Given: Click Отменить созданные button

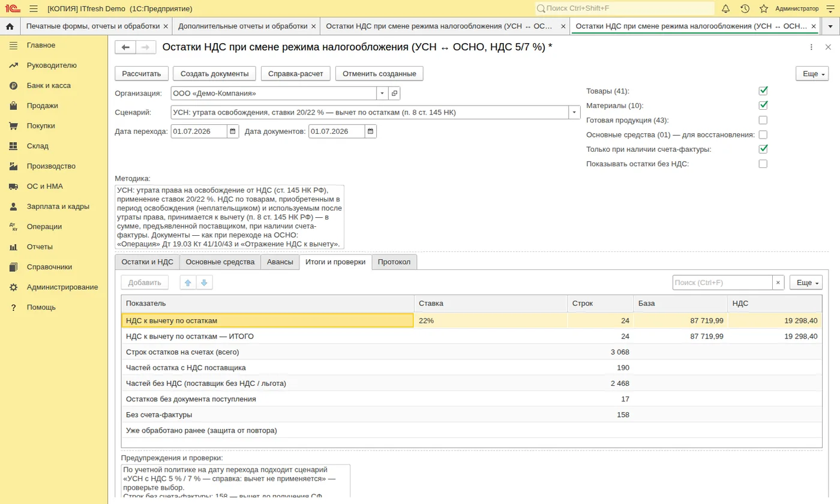Looking at the screenshot, I should [x=379, y=74].
